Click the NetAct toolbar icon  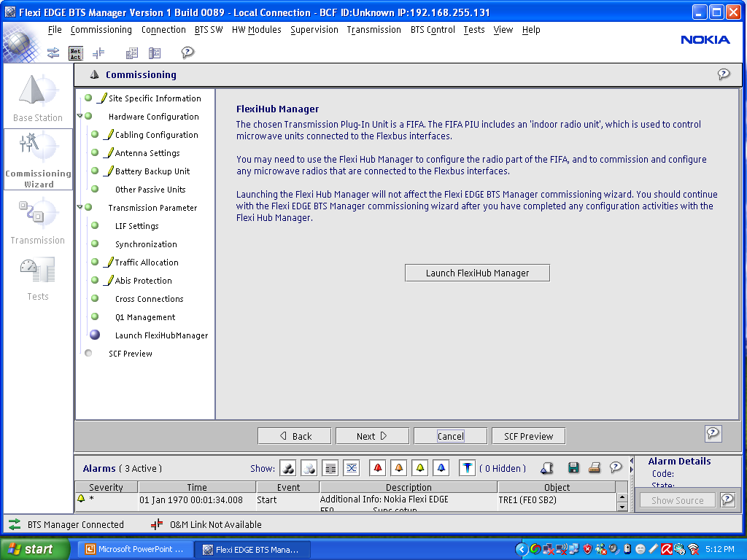pyautogui.click(x=76, y=52)
